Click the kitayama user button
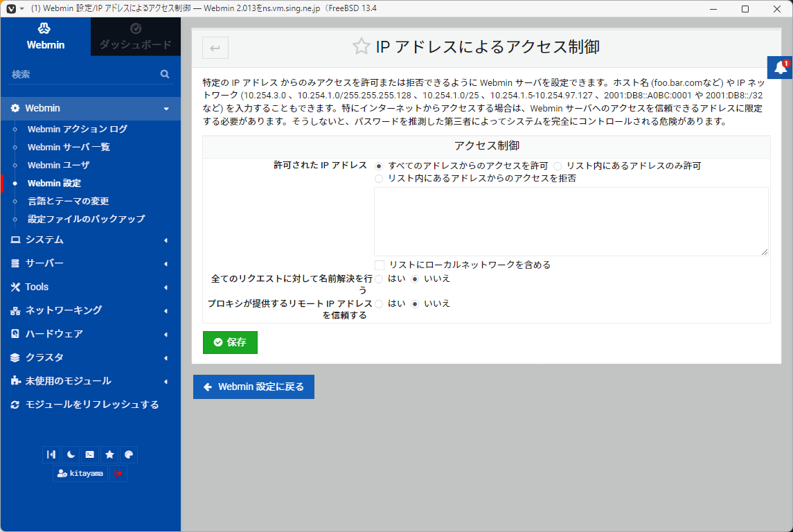 [80, 473]
